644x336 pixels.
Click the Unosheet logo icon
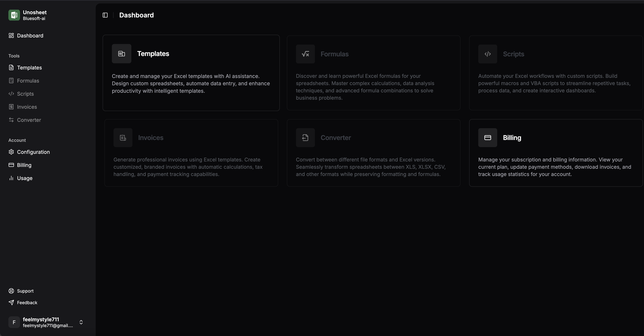pyautogui.click(x=14, y=15)
